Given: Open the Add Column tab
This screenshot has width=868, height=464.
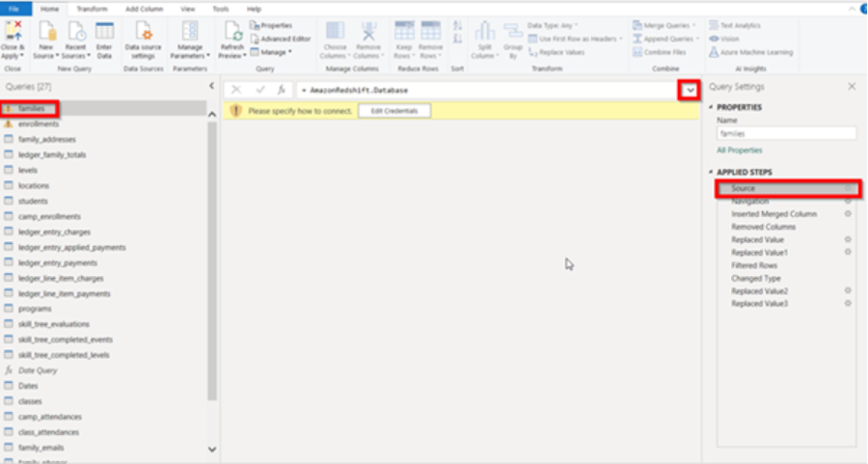Looking at the screenshot, I should click(144, 9).
